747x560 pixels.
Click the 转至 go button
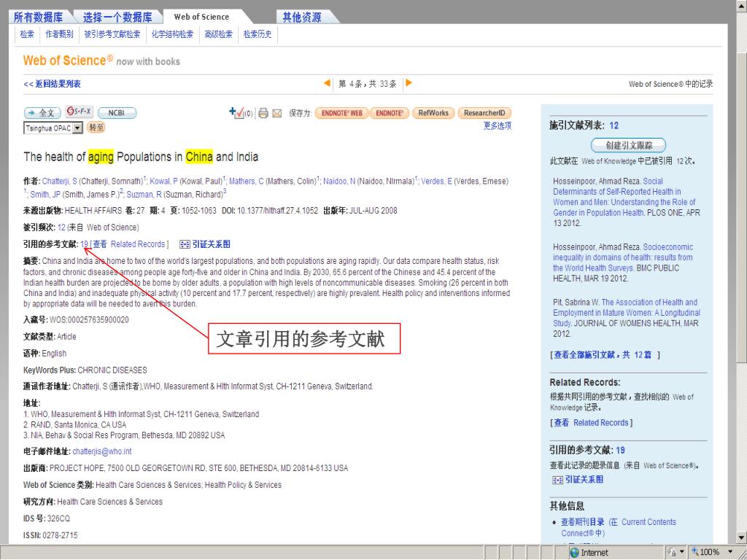pyautogui.click(x=96, y=127)
